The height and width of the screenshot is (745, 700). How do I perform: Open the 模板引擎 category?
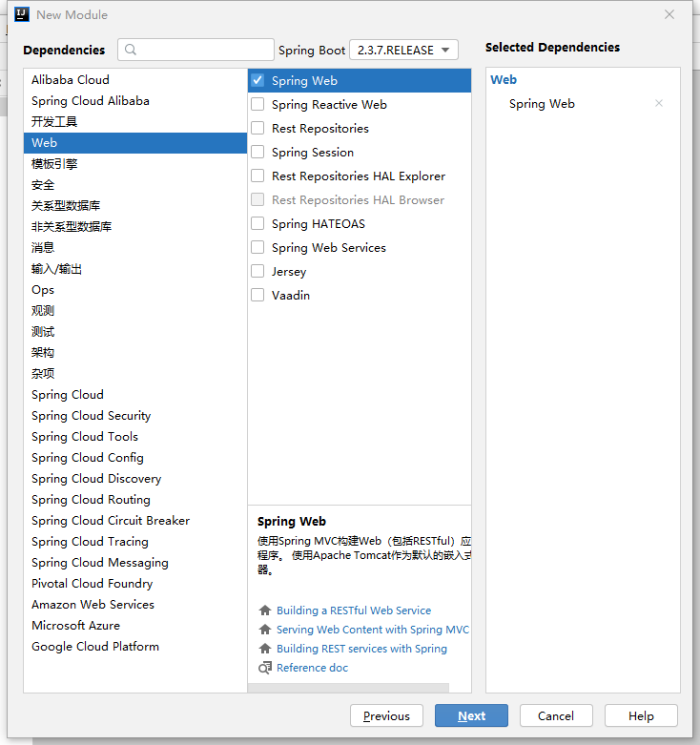point(135,163)
